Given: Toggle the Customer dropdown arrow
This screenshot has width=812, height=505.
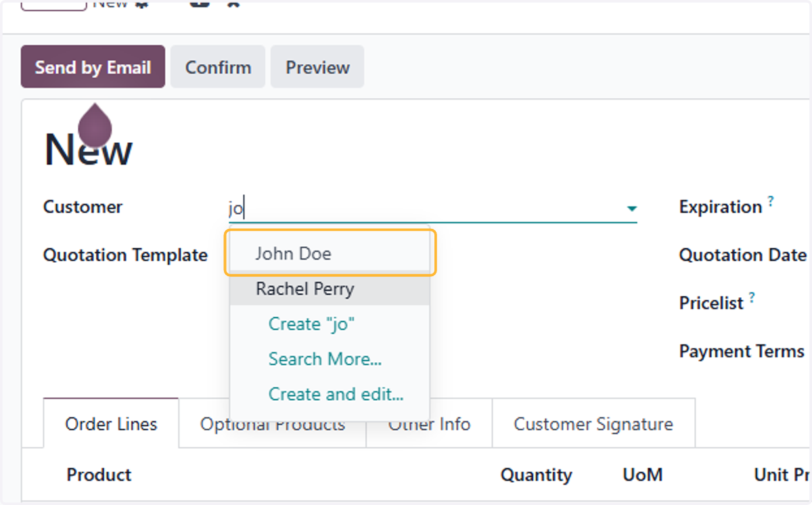Looking at the screenshot, I should [631, 208].
